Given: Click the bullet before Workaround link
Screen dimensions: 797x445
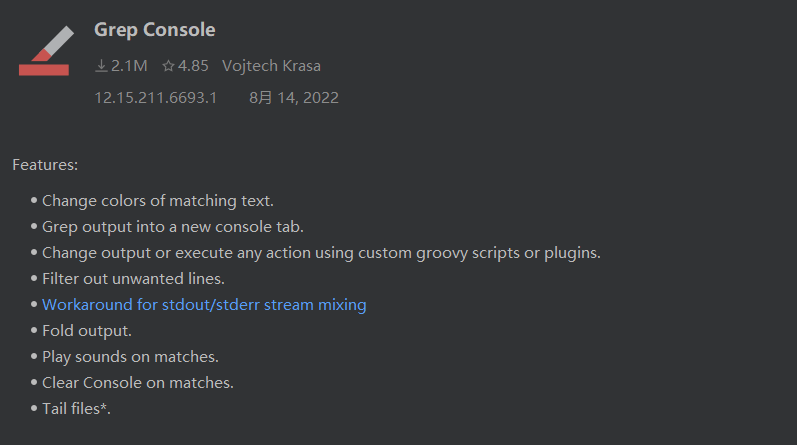Looking at the screenshot, I should [34, 304].
